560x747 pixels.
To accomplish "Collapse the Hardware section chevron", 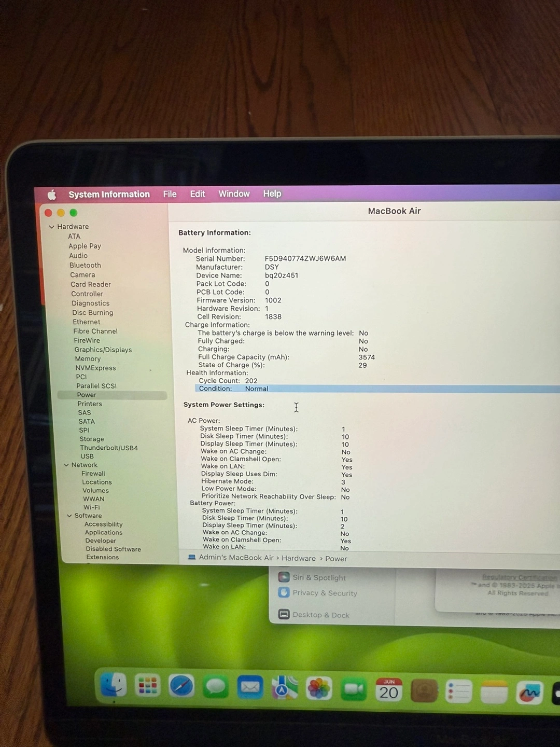I will coord(51,227).
